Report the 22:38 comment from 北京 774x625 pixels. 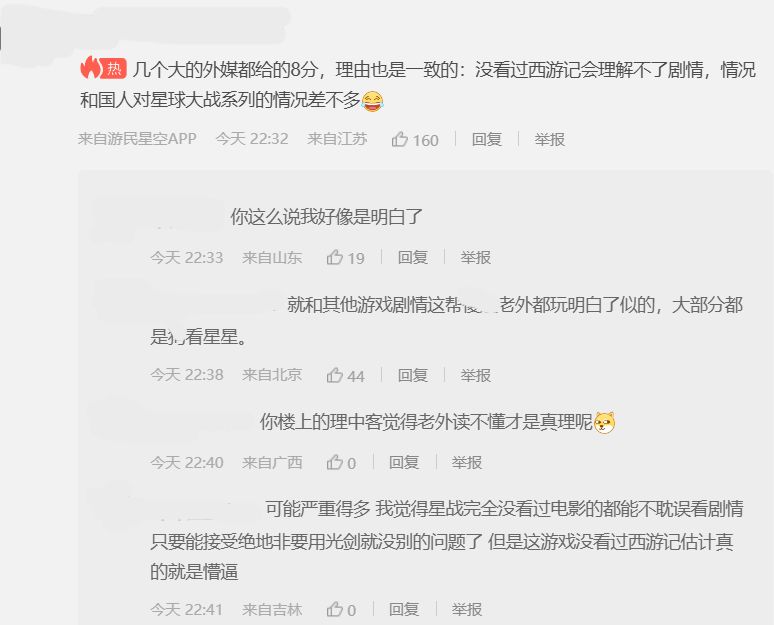point(475,375)
